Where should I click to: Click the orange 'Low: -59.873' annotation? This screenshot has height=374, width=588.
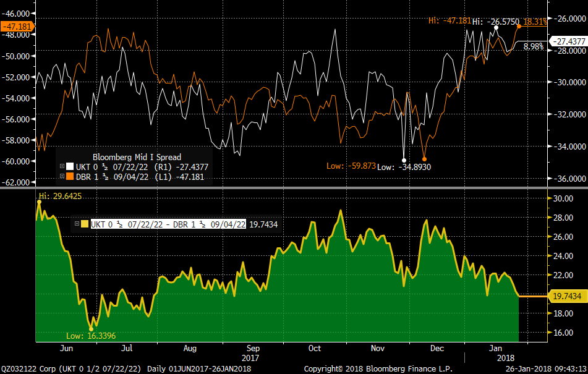coord(351,166)
